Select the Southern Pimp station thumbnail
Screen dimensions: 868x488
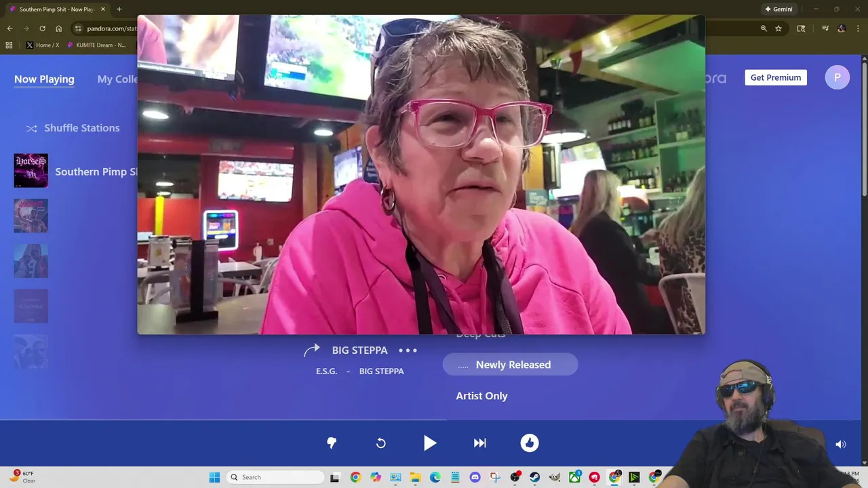click(x=31, y=170)
